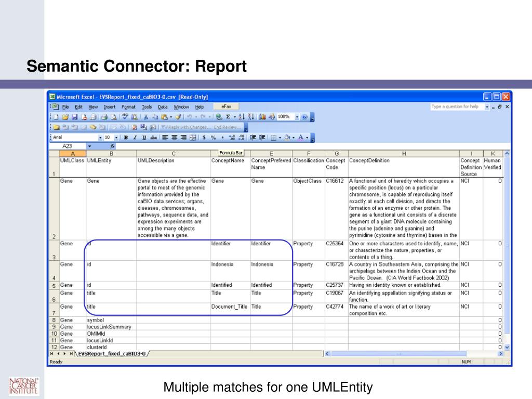Click the Drawing toolbar icon
The width and height of the screenshot is (532, 399).
(x=272, y=117)
